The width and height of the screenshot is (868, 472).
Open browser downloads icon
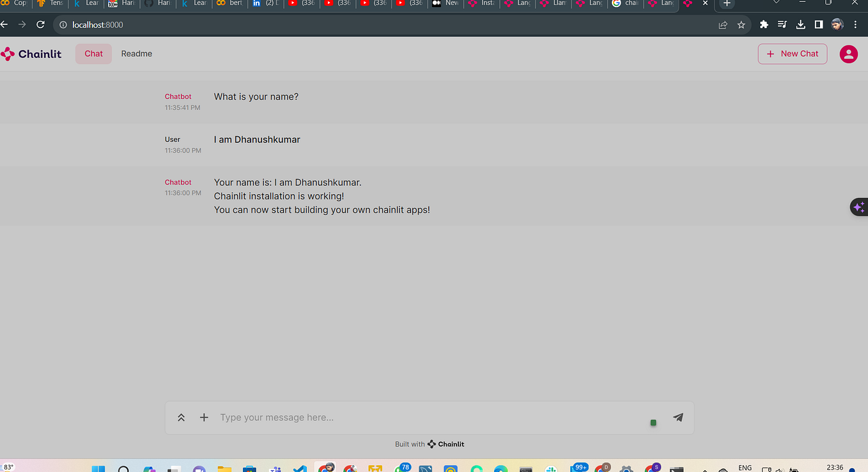[800, 24]
